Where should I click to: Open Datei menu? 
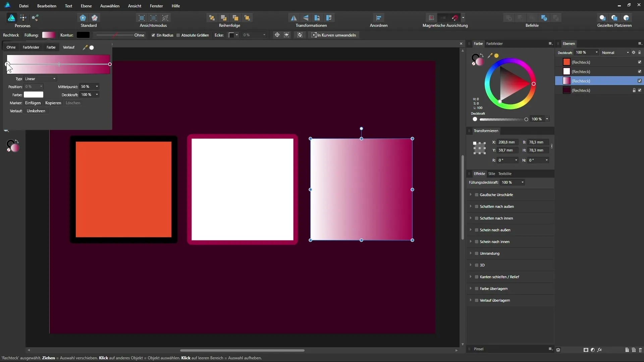coord(24,6)
